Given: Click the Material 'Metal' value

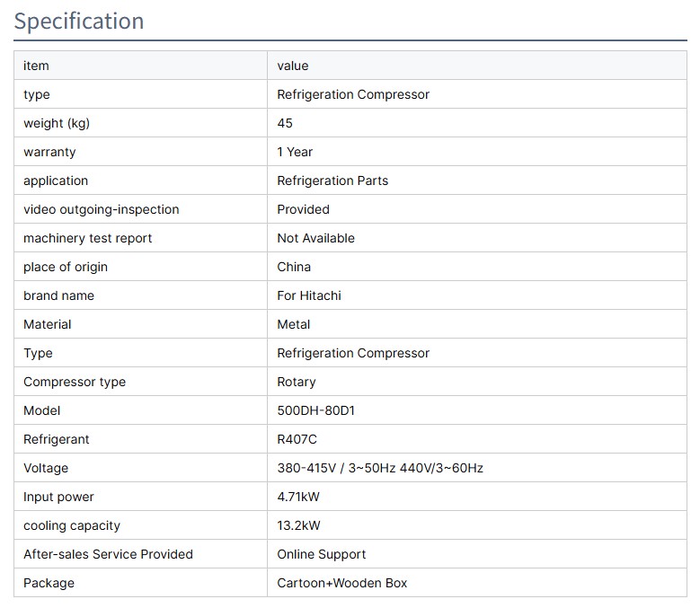Looking at the screenshot, I should [x=294, y=324].
